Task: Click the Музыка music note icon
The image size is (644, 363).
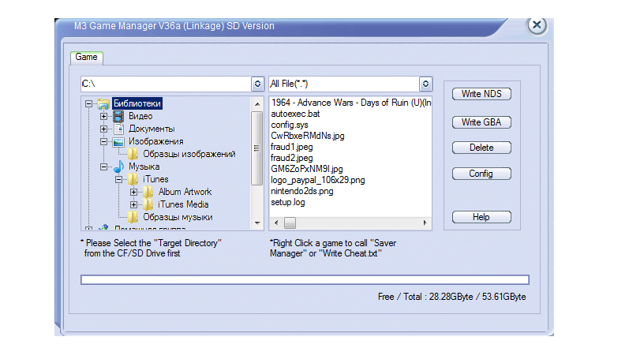Action: click(x=118, y=167)
